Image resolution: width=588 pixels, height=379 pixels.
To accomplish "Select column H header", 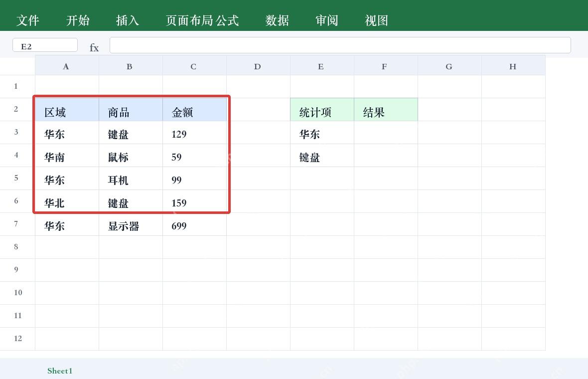I will [x=513, y=66].
